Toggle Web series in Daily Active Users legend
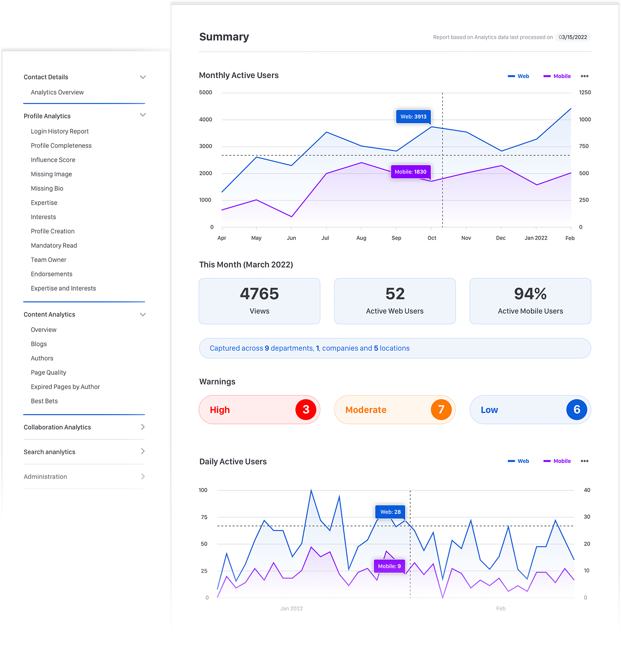This screenshot has width=621, height=672. point(519,461)
